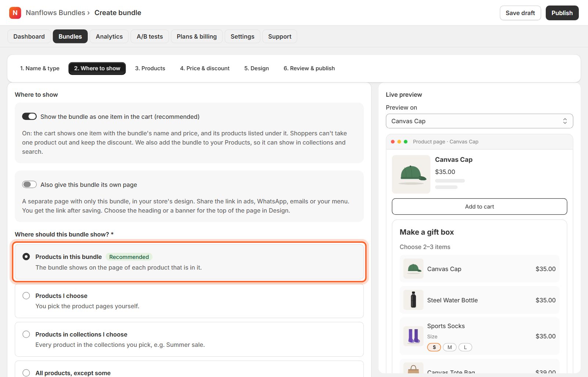Go to step 6 Review & publish
The image size is (588, 377).
point(309,68)
